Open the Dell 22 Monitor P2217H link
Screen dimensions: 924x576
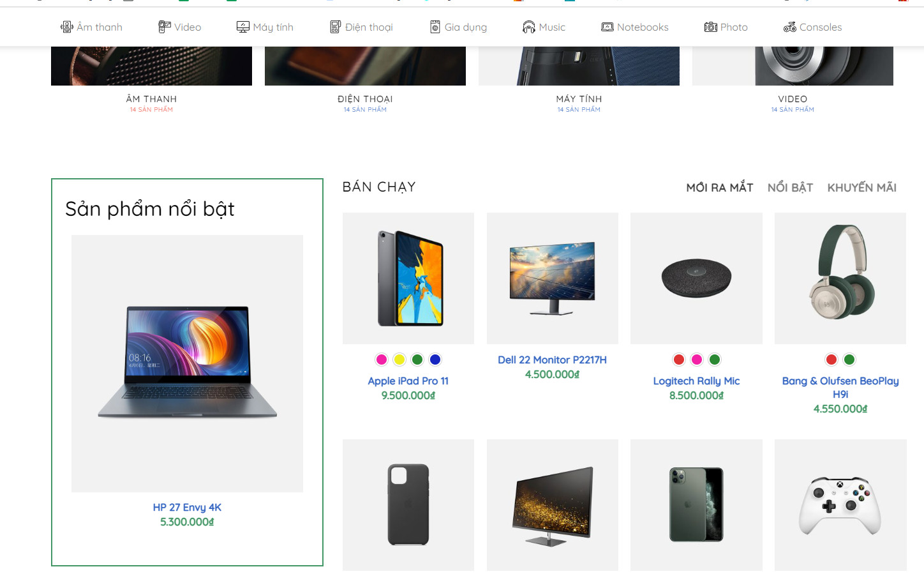[x=552, y=360]
